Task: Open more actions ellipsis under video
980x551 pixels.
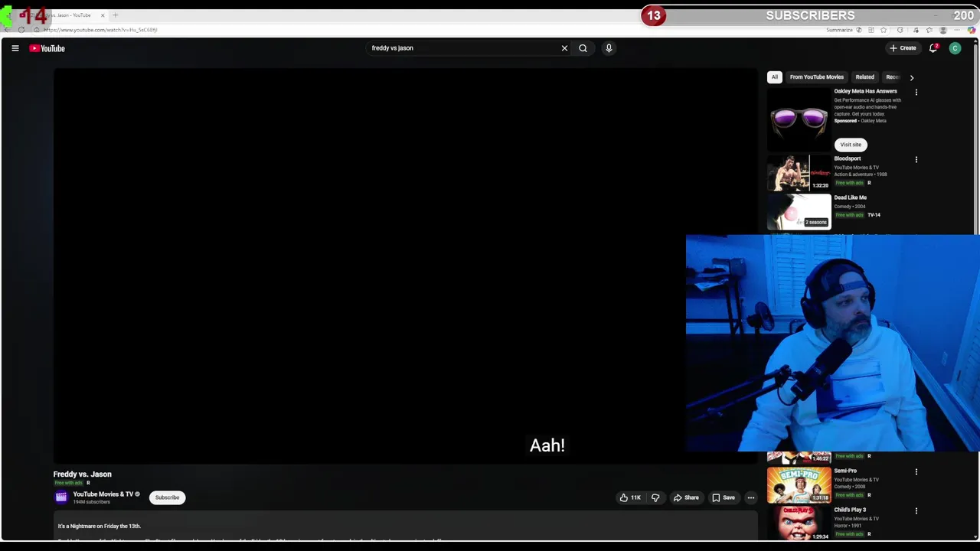Action: [750, 497]
